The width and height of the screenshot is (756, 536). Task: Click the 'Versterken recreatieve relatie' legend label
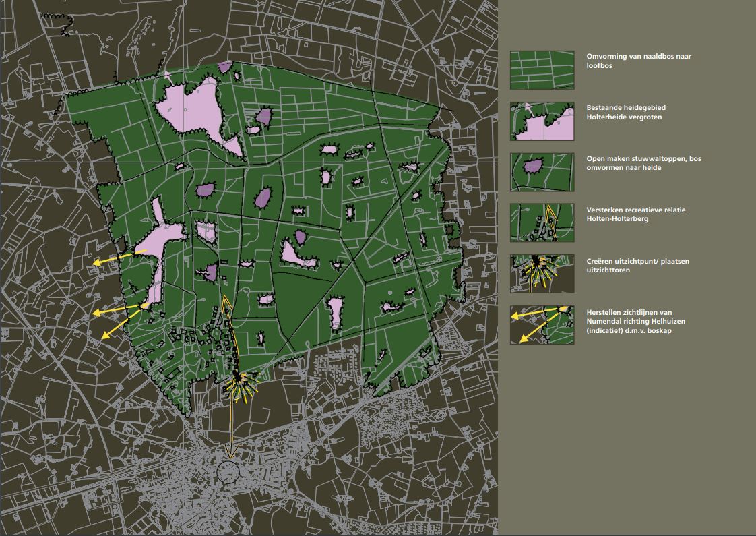pos(636,214)
